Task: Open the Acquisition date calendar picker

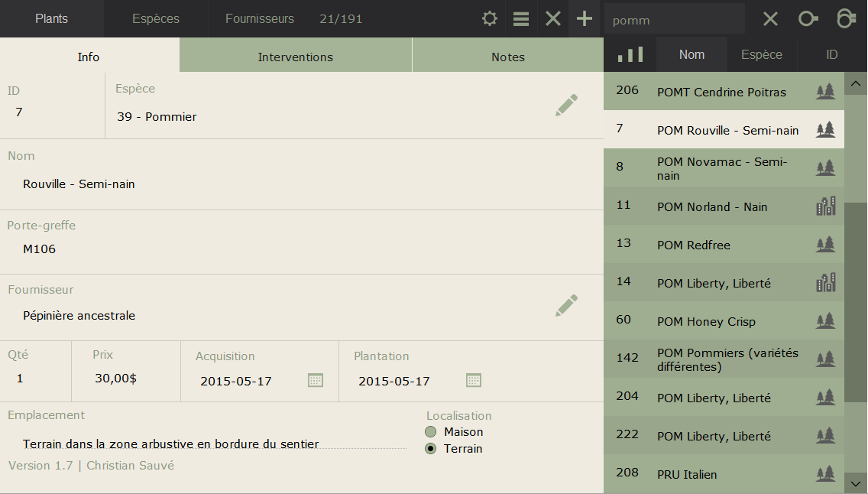Action: [x=316, y=380]
